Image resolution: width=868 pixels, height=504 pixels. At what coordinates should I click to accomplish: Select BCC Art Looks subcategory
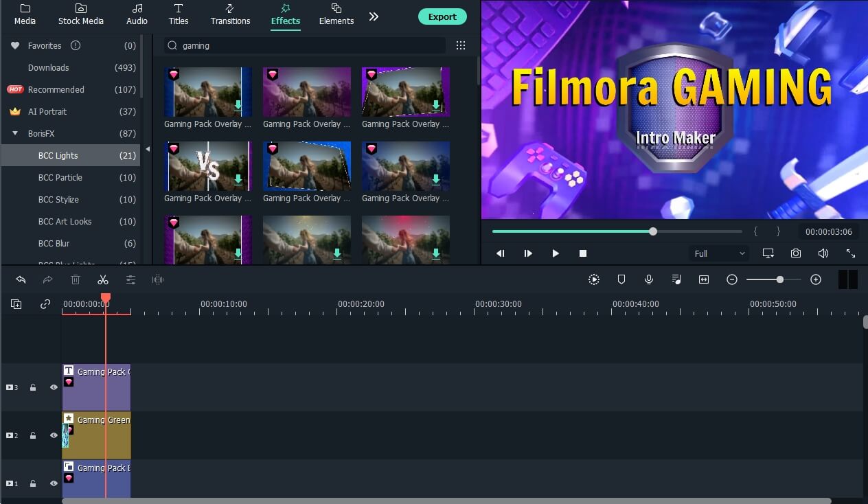pyautogui.click(x=71, y=221)
